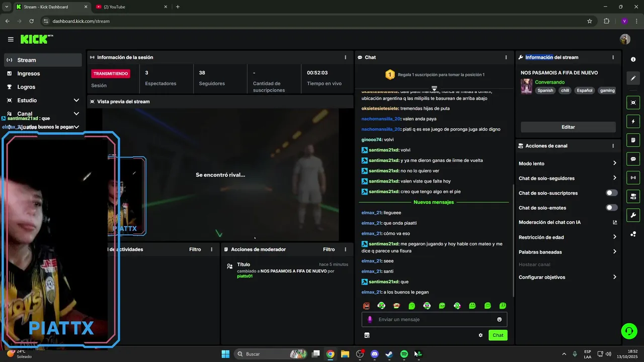Select the Stream - Kick Dashboard tab
Screen dimensions: 644x362
tap(51, 7)
